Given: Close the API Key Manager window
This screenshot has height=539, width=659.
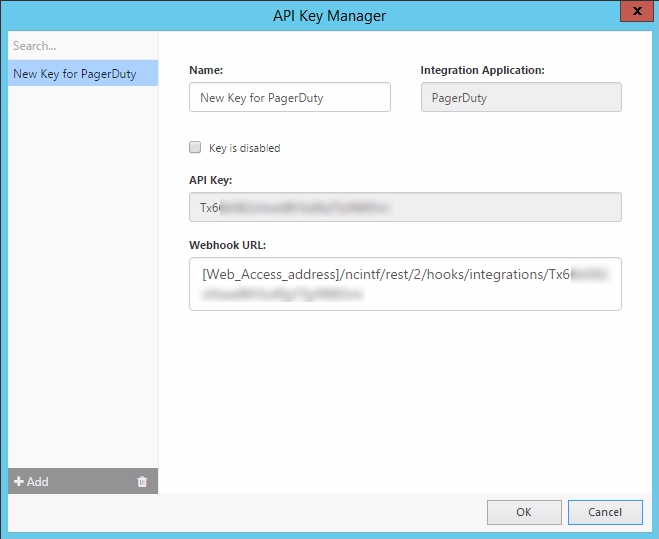Looking at the screenshot, I should [637, 11].
